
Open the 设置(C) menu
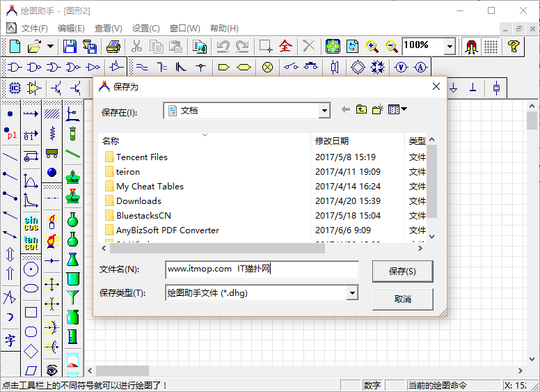pos(145,29)
